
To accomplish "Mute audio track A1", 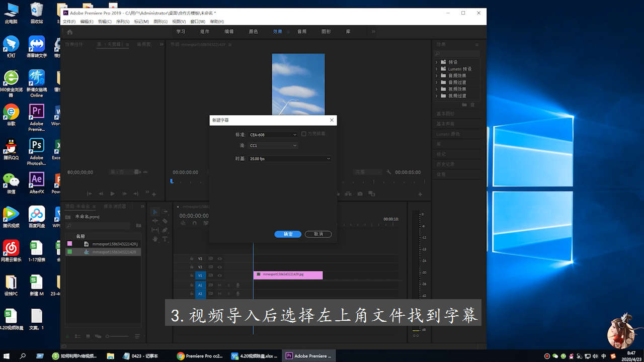I will (219, 285).
